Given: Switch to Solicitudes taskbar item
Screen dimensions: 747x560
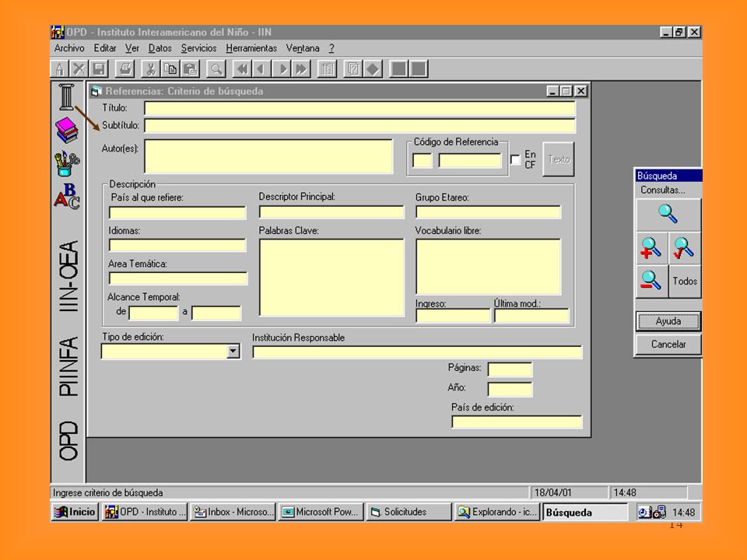Looking at the screenshot, I should pyautogui.click(x=409, y=512).
